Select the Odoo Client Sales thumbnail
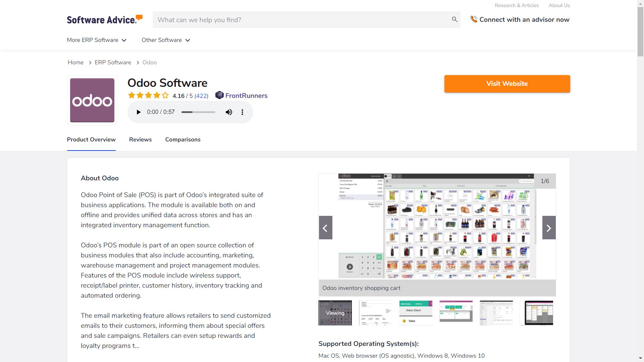This screenshot has height=362, width=644. (x=416, y=313)
